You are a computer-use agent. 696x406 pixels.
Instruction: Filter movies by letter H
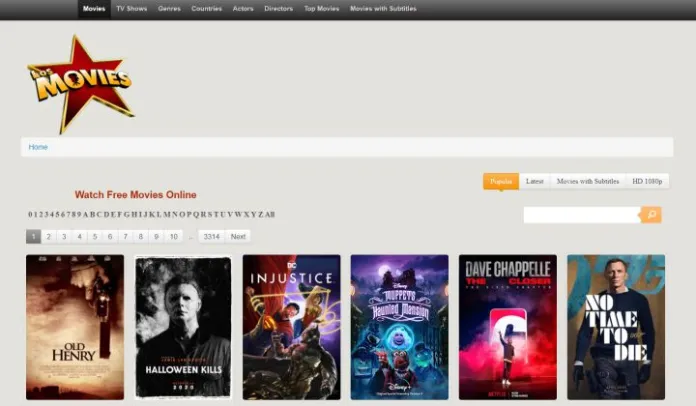point(132,214)
